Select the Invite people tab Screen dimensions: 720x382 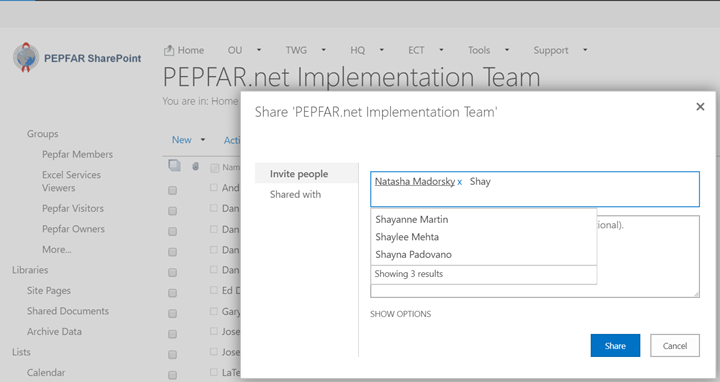306,174
